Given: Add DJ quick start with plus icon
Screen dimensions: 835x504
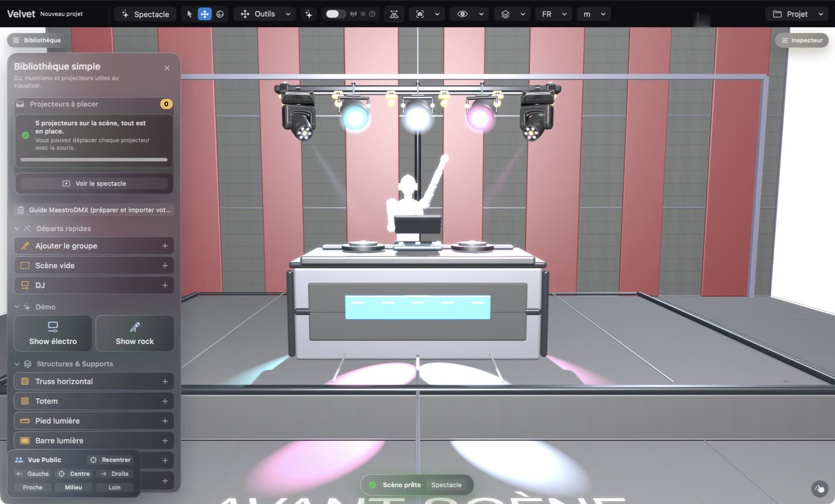Looking at the screenshot, I should click(165, 285).
